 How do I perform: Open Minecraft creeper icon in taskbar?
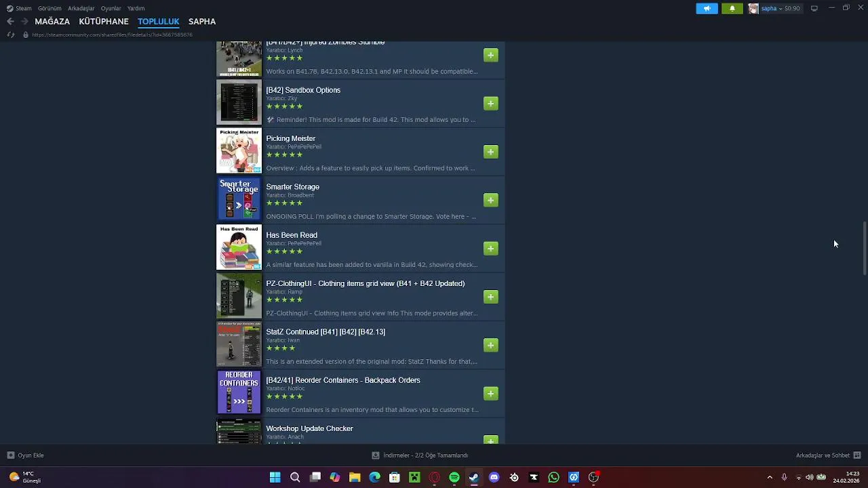pyautogui.click(x=414, y=477)
